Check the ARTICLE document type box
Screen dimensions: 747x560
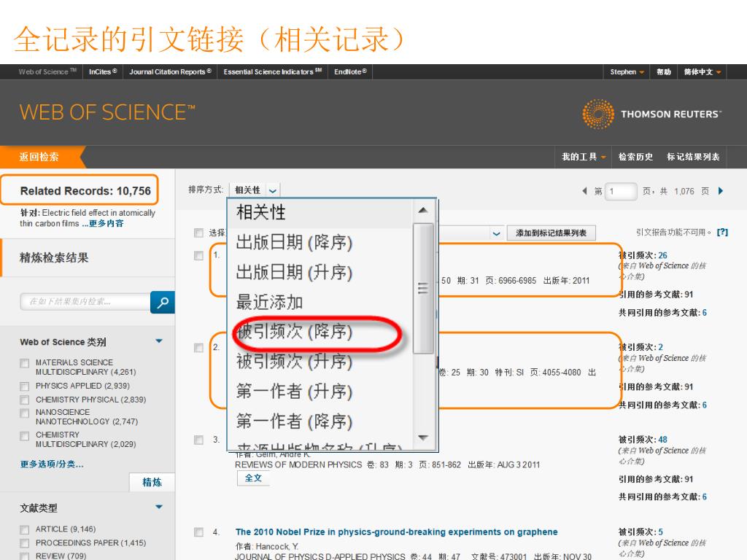tap(24, 529)
